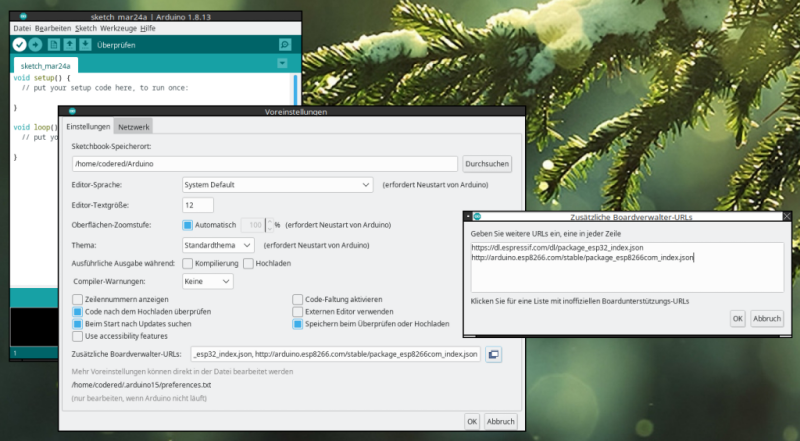Open the tab menu dropdown arrow in Arduino window
Image resolution: width=800 pixels, height=441 pixels.
pyautogui.click(x=282, y=63)
